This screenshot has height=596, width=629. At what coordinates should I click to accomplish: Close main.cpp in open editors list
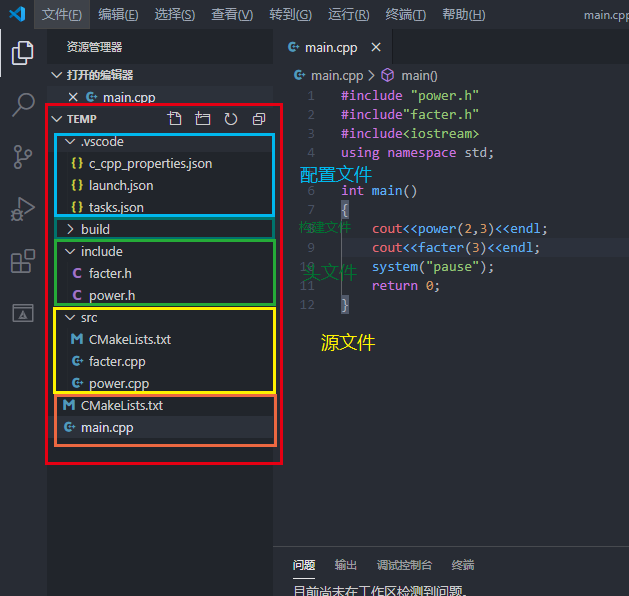[x=73, y=97]
